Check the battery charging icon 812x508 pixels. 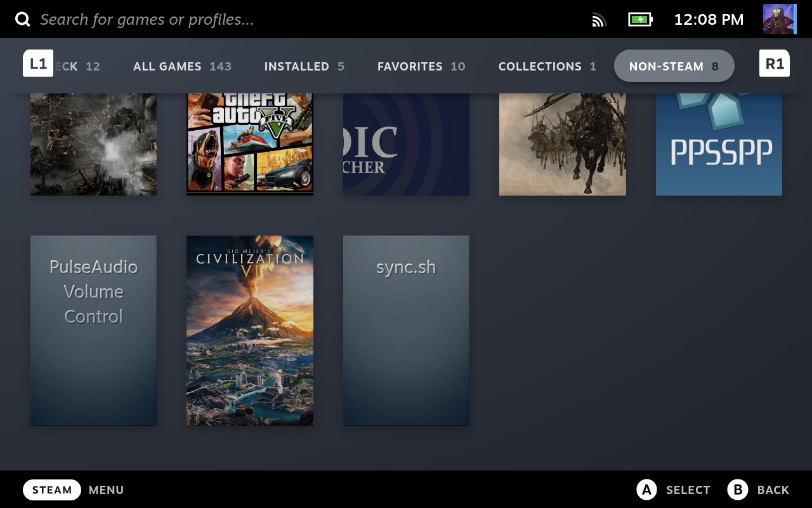[640, 20]
